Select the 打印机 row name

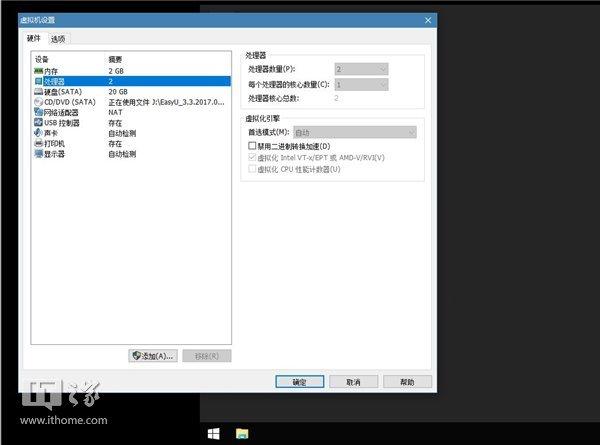tap(54, 144)
